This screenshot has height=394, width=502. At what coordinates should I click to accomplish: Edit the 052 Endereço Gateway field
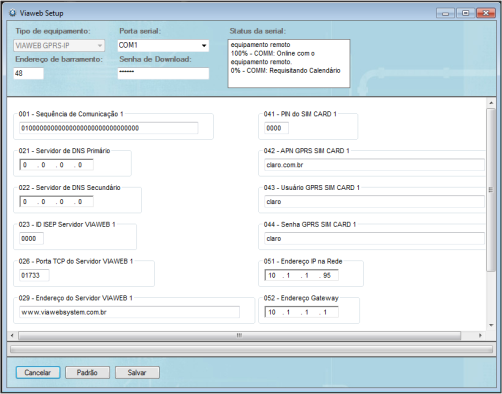tap(302, 312)
